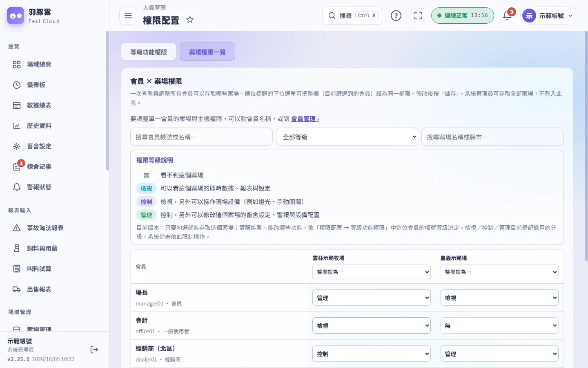Change 場長 permission for 嘉義示範場

click(x=499, y=298)
